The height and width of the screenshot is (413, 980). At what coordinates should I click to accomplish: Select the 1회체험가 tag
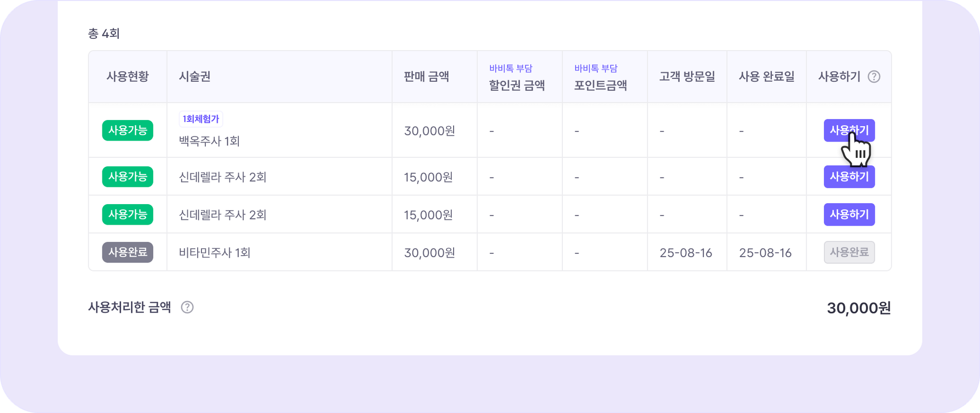coord(201,119)
